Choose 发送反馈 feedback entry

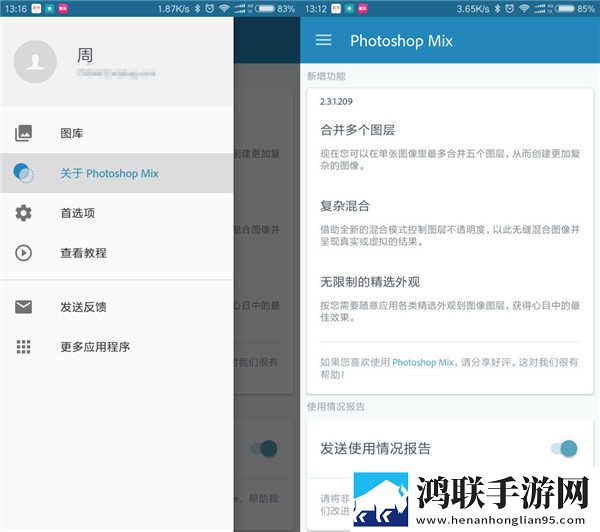point(117,307)
